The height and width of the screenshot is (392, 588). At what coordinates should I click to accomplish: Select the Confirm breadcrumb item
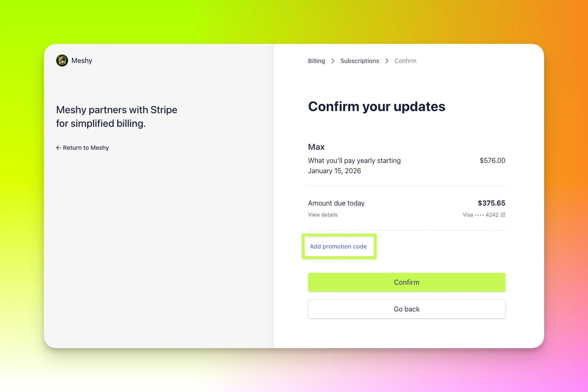(405, 61)
